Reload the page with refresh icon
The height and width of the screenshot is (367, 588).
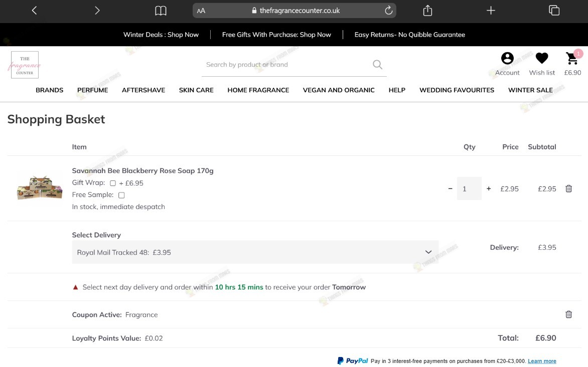(x=388, y=10)
